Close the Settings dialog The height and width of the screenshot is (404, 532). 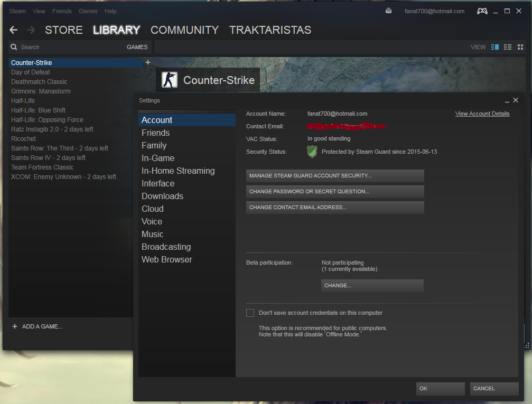pyautogui.click(x=516, y=100)
